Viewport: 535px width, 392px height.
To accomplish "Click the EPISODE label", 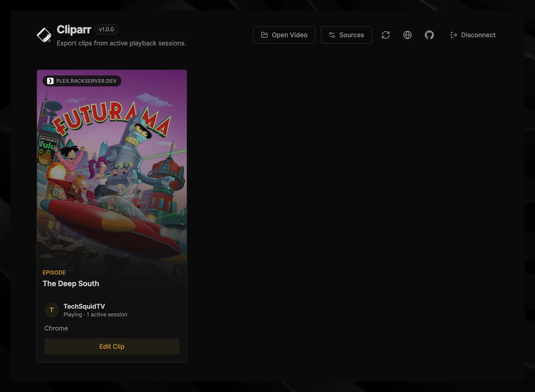I will 54,273.
